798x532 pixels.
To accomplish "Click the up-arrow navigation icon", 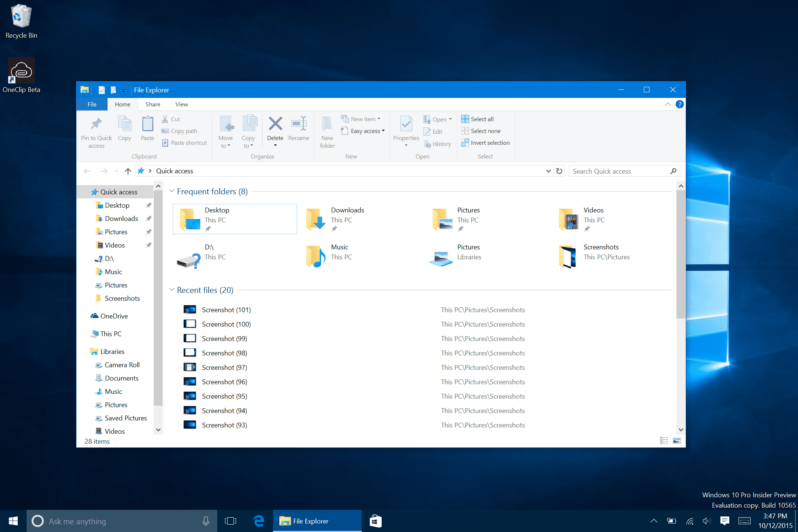I will [x=128, y=171].
